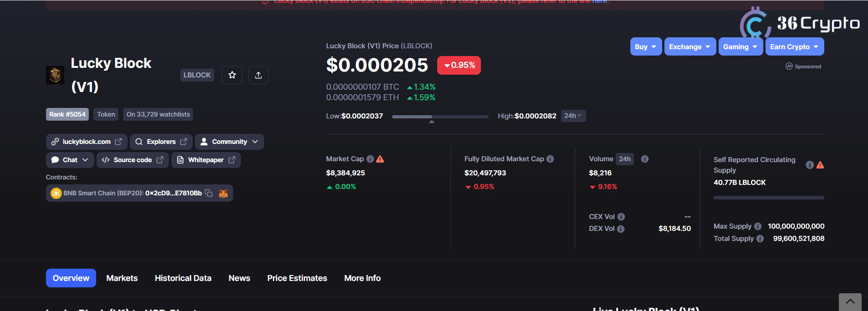
Task: Click the Rank #5054 badge
Action: tap(67, 114)
